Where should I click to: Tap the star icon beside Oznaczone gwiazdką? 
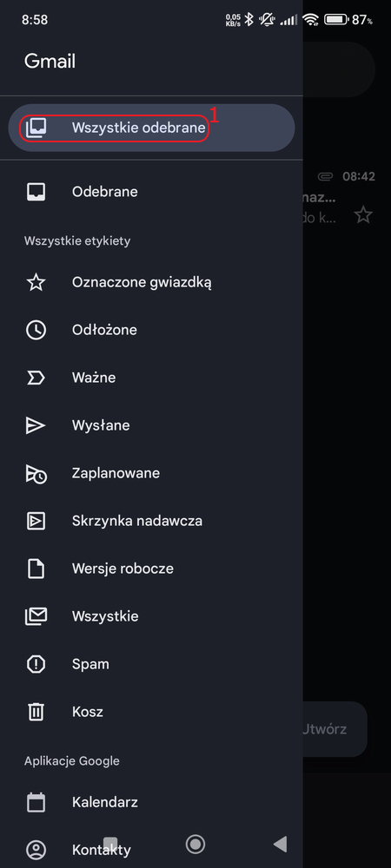tap(36, 283)
